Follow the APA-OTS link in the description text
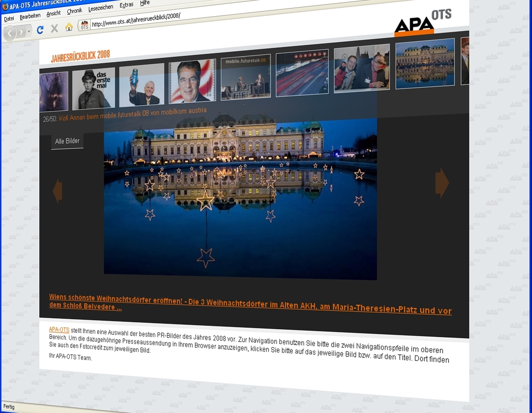Image resolution: width=532 pixels, height=413 pixels. point(59,329)
